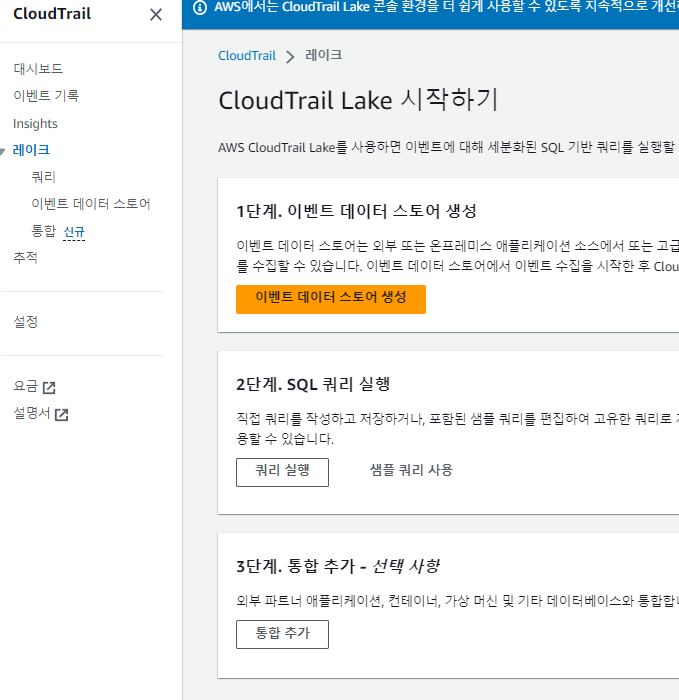Screen dimensions: 679x700
Task: Open 추적 in the sidebar
Action: click(x=25, y=258)
